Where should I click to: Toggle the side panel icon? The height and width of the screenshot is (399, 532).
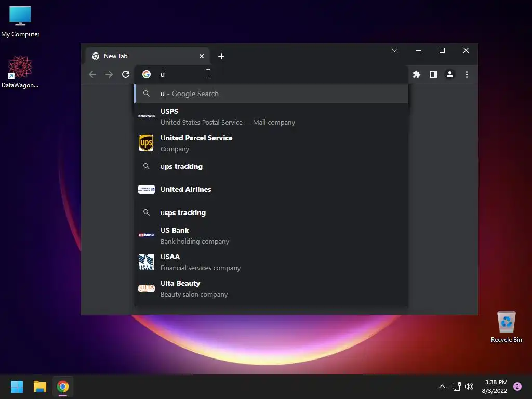pyautogui.click(x=433, y=74)
